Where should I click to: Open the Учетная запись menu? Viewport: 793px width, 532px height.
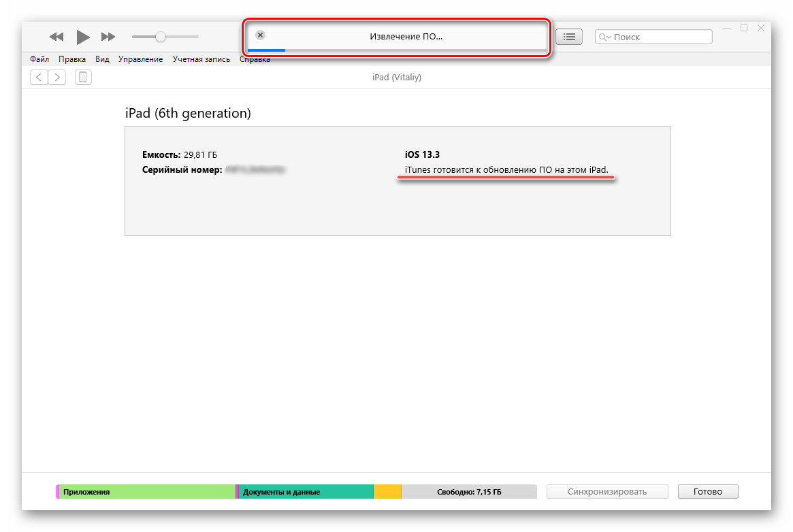coord(201,59)
